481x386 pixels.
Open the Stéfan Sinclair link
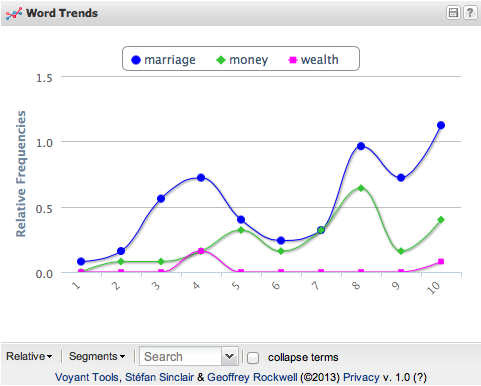tap(159, 377)
